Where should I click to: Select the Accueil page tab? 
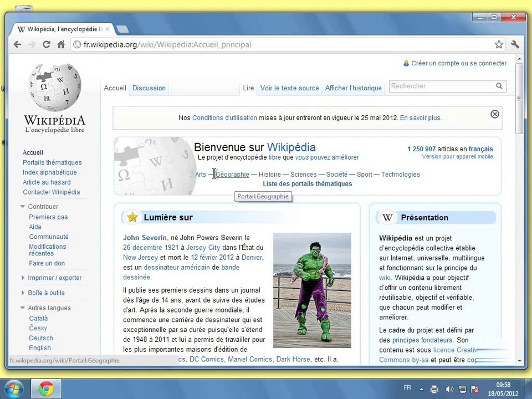(x=115, y=88)
